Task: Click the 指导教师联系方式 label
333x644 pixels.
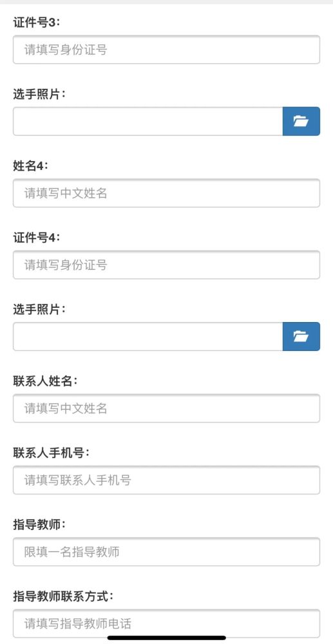Action: pos(63,596)
